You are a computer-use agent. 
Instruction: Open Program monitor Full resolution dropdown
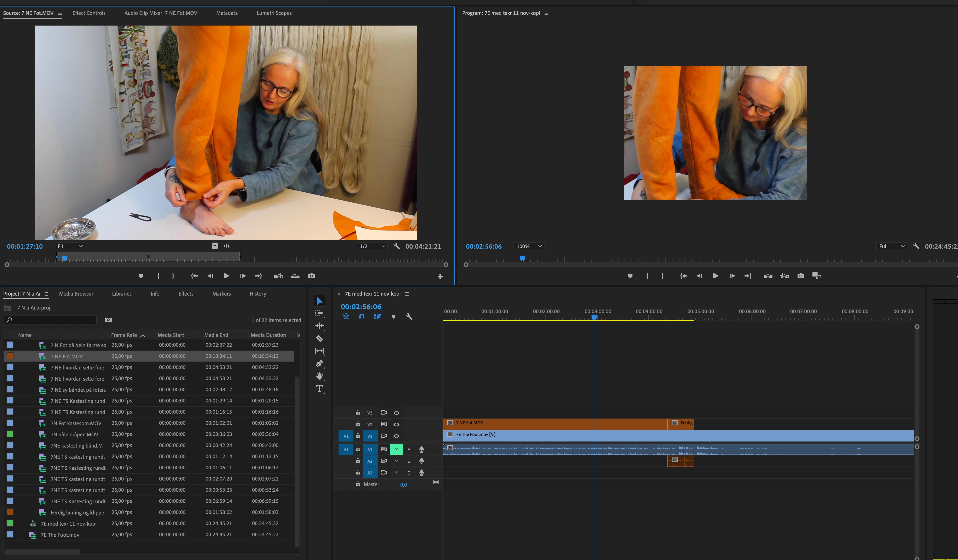pos(891,246)
